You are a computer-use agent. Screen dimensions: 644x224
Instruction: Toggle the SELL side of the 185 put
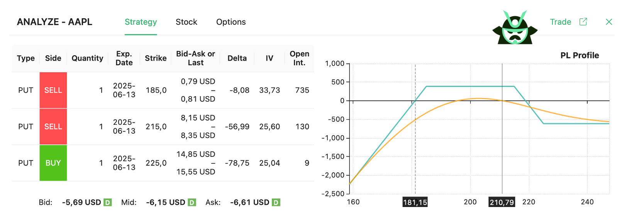[x=53, y=90]
